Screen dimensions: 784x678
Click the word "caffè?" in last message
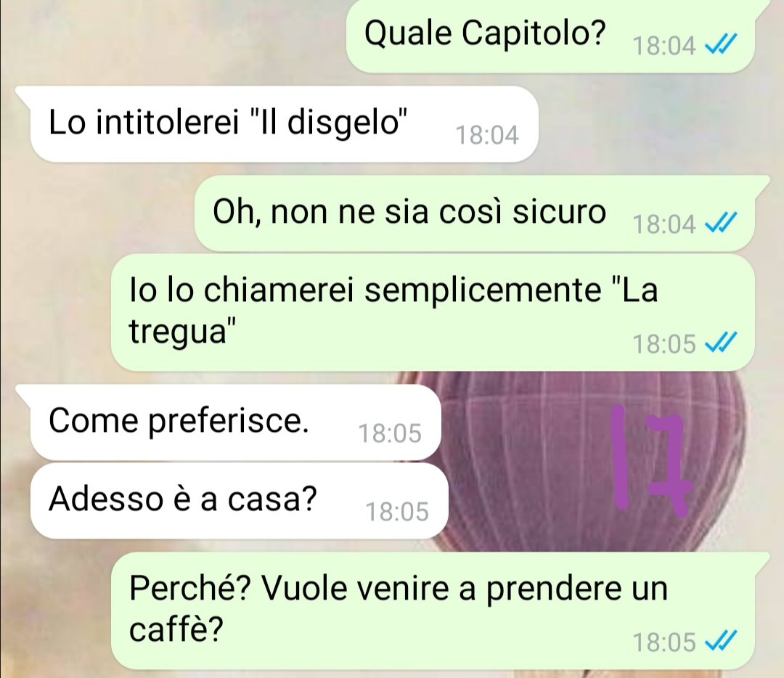[176, 628]
